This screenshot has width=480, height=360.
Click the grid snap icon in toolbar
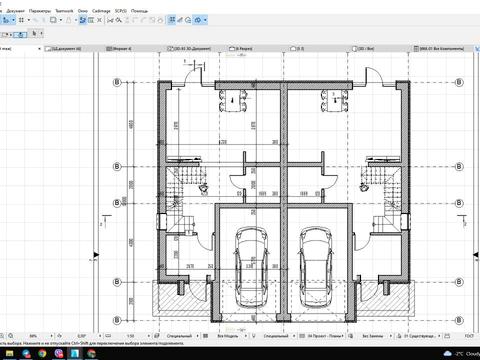21,20
